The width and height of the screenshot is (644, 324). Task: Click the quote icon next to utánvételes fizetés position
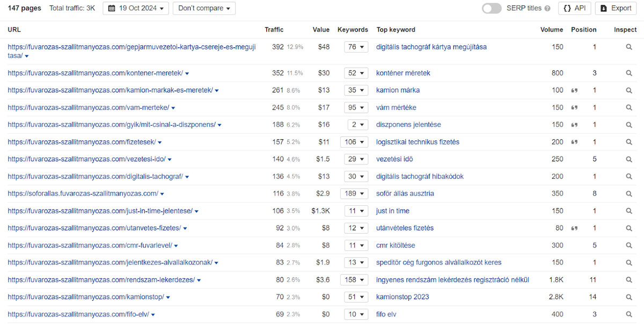(574, 228)
